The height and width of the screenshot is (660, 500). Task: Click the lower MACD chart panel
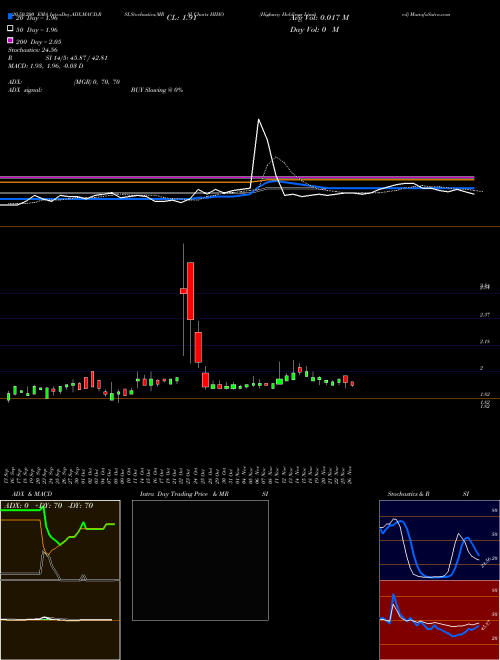(x=60, y=620)
